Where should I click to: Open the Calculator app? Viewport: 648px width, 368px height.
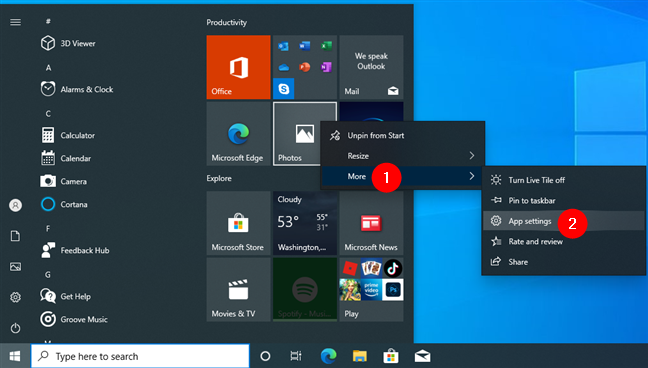click(x=68, y=135)
